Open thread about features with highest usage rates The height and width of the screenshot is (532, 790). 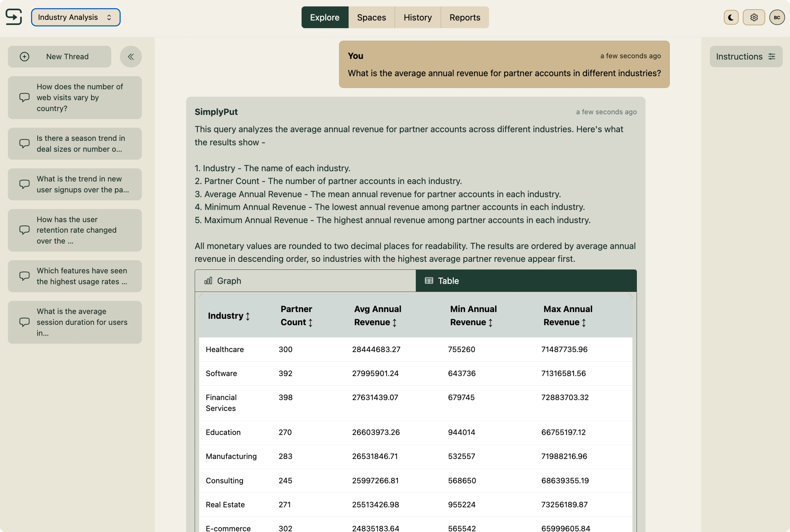point(75,276)
